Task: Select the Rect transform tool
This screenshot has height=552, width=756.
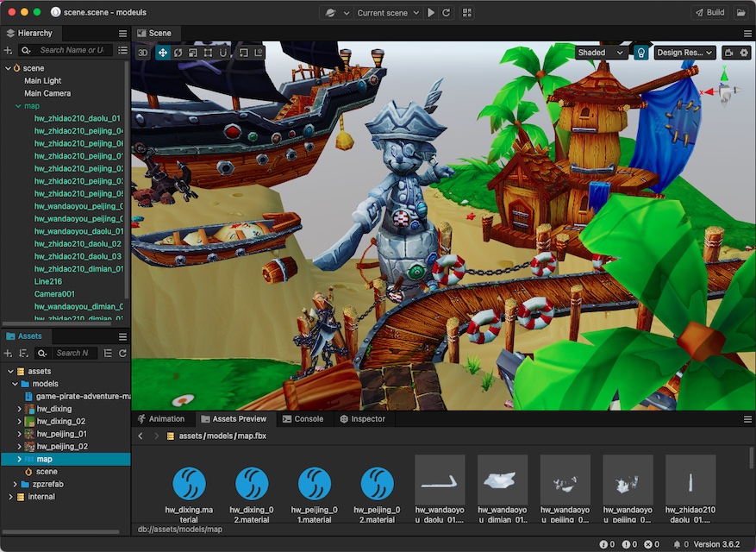Action: coord(208,53)
